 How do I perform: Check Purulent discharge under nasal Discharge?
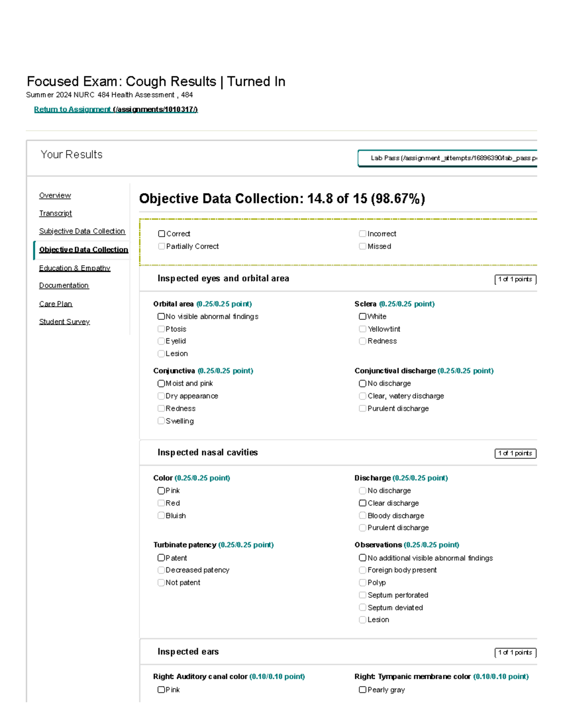point(363,528)
